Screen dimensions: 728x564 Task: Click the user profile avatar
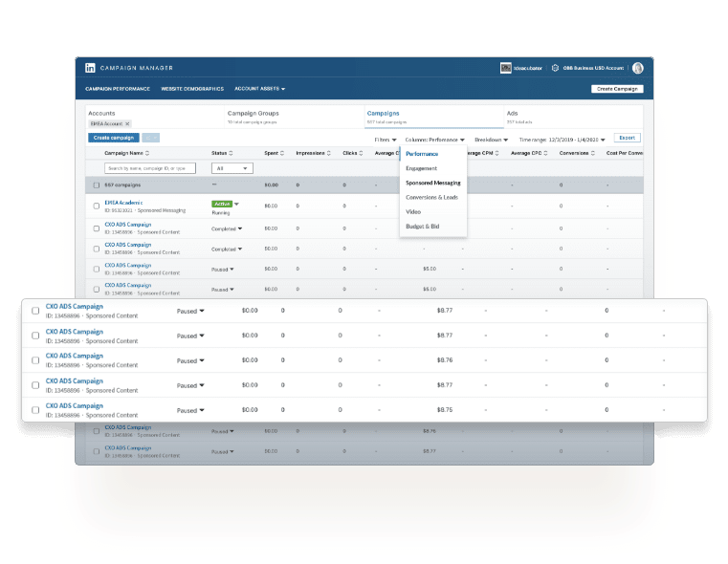[638, 68]
